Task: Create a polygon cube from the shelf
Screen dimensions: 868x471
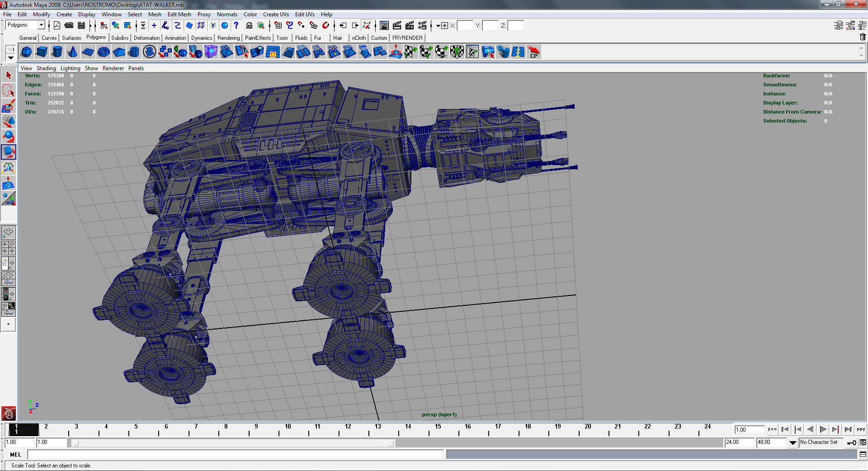Action: [42, 52]
